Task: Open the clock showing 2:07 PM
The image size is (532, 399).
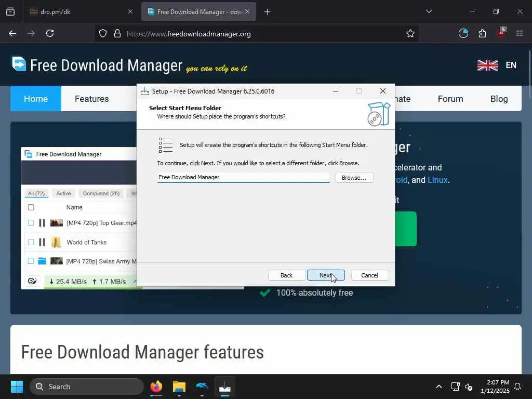Action: [x=495, y=387]
